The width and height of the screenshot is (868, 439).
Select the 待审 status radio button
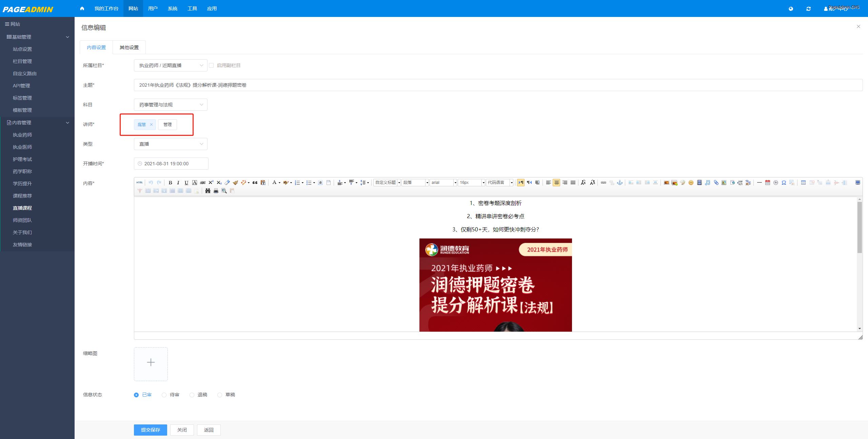pyautogui.click(x=164, y=395)
